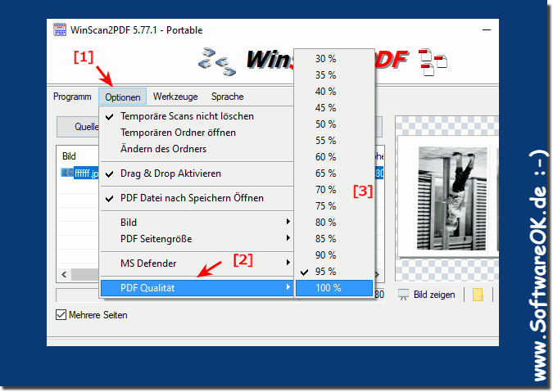Expand the MS Defender submenu
The height and width of the screenshot is (392, 553).
point(197,264)
